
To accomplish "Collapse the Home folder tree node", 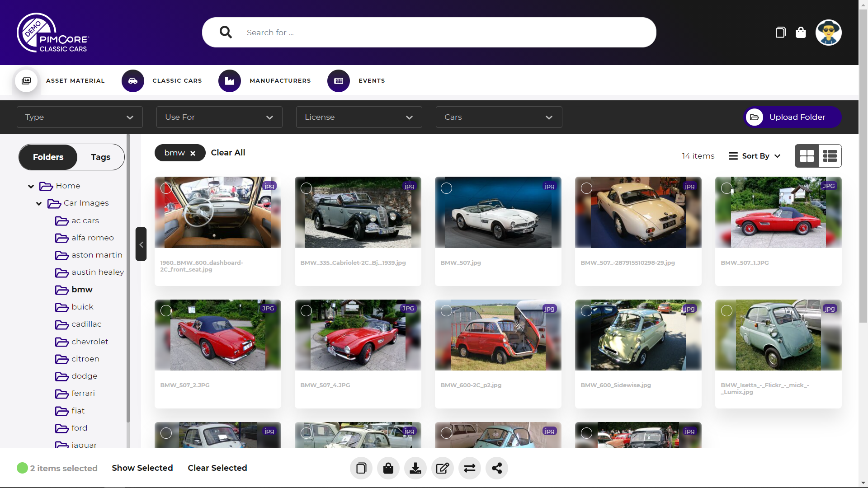I will 31,186.
